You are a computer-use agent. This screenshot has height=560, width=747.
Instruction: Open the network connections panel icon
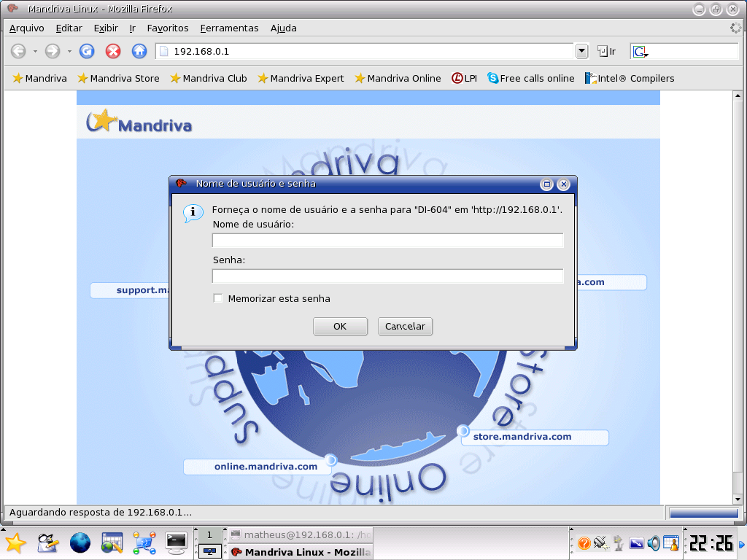tap(144, 543)
